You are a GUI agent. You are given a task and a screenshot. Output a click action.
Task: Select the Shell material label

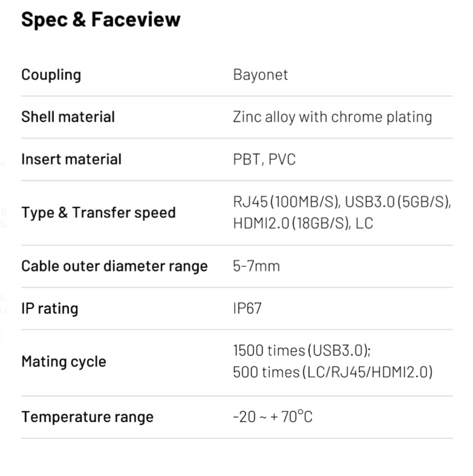pos(68,117)
